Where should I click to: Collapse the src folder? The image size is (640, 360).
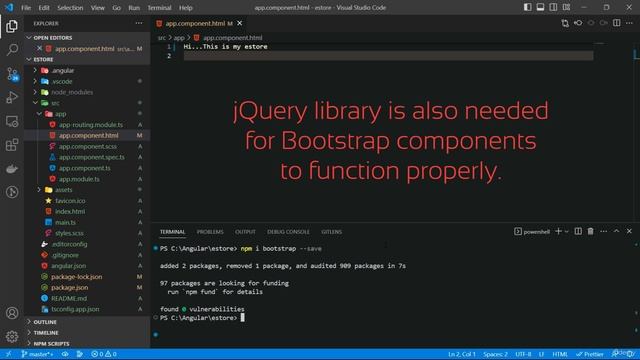point(35,103)
